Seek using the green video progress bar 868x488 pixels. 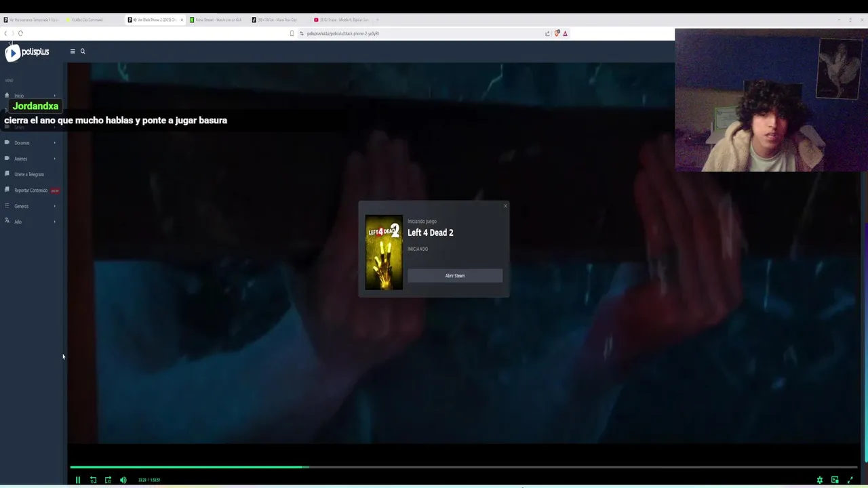pyautogui.click(x=464, y=467)
